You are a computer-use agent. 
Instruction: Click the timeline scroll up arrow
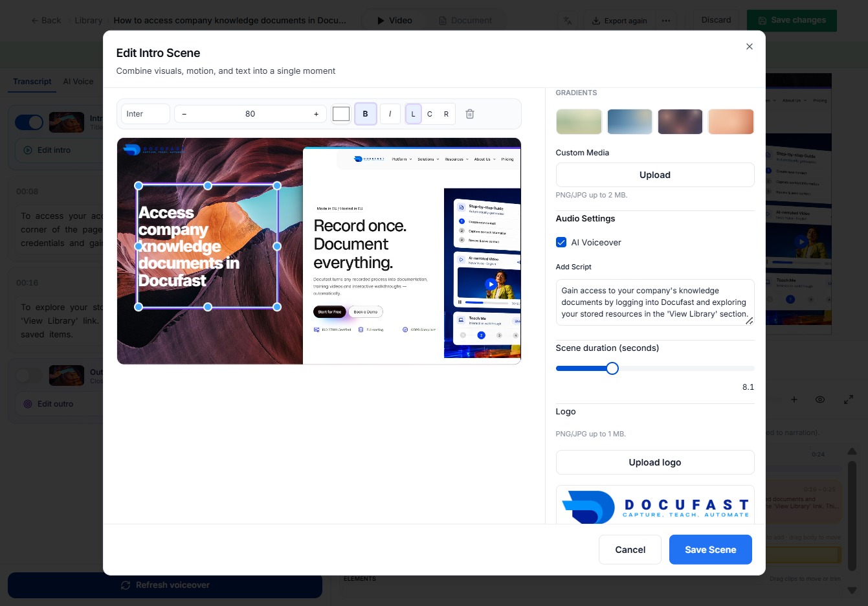tap(852, 451)
